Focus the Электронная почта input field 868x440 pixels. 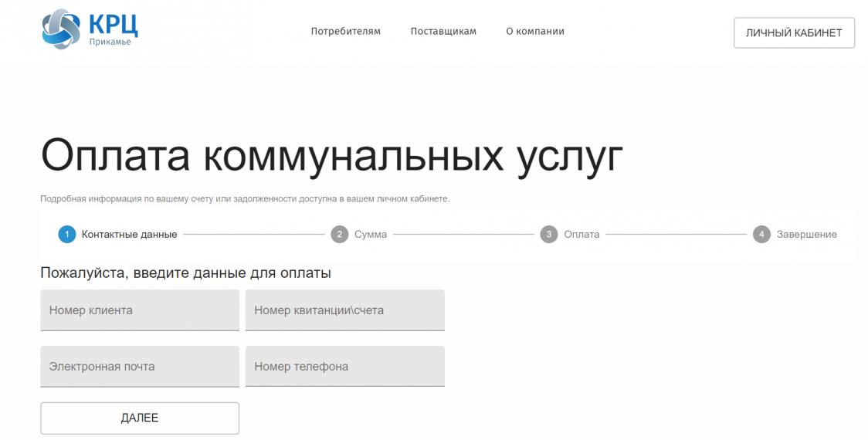tap(140, 367)
